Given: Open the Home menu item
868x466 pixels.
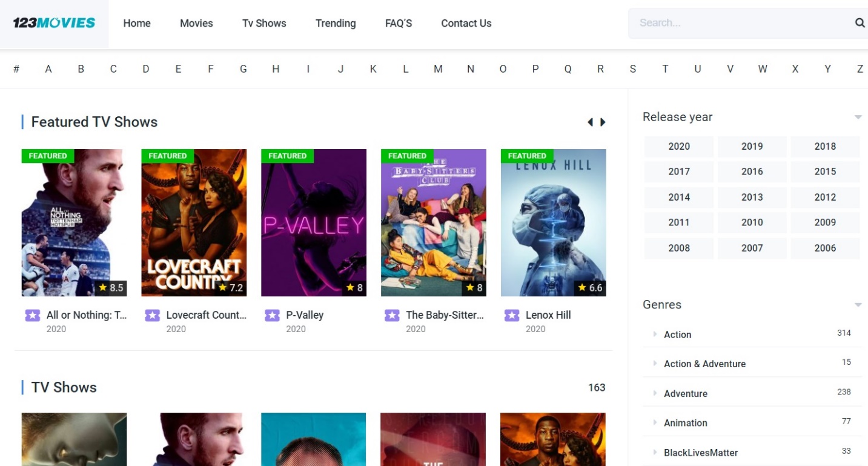Looking at the screenshot, I should click(137, 23).
